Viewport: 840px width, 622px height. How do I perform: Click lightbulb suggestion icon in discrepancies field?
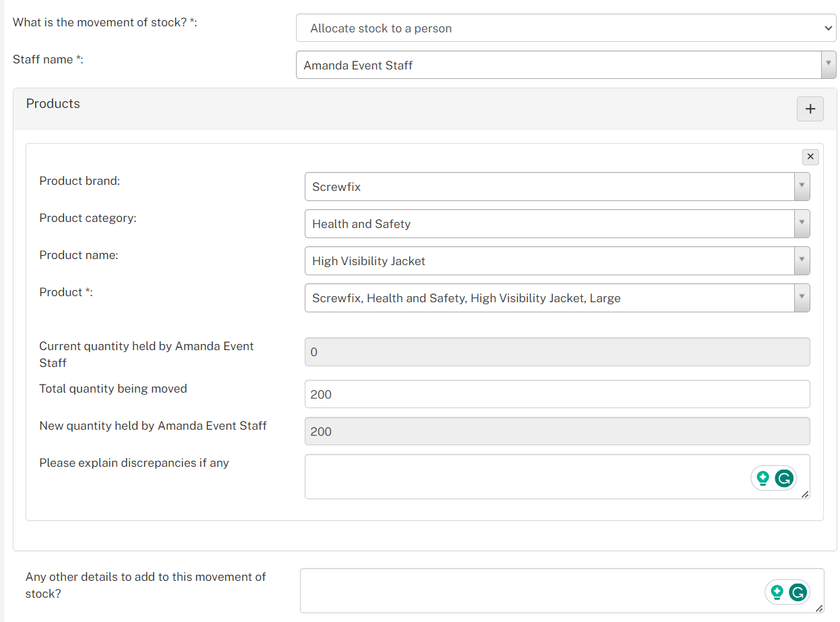click(763, 478)
